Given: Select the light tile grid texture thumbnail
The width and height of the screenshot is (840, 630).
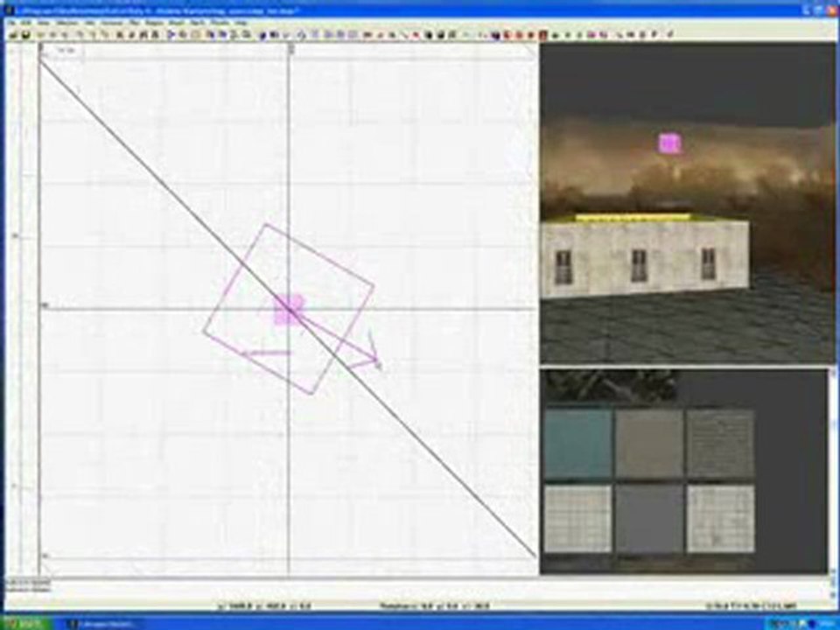Looking at the screenshot, I should click(x=578, y=519).
